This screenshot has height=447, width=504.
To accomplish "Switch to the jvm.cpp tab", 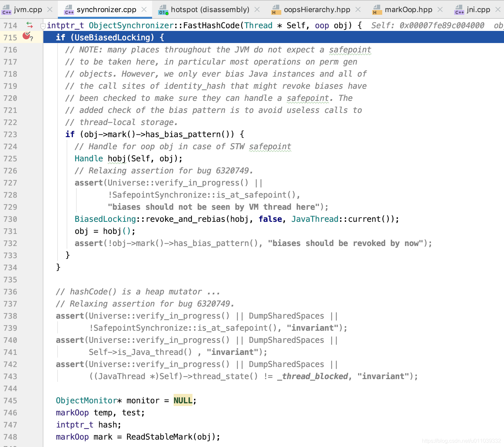I will coord(27,9).
